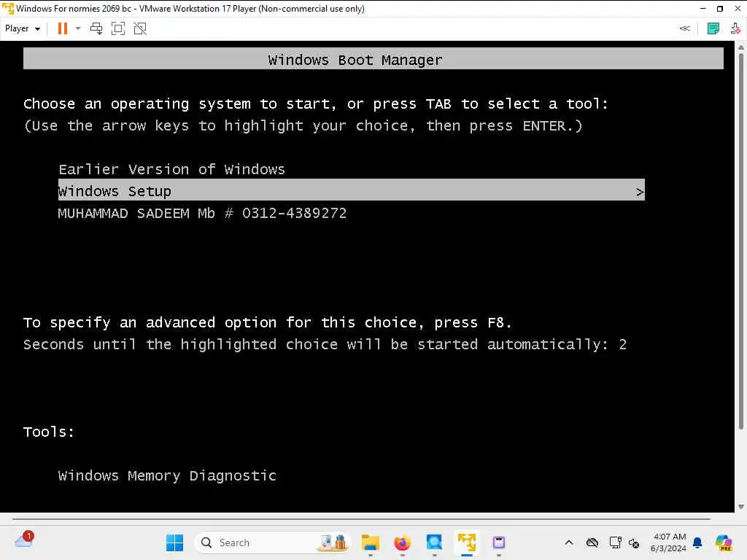Image resolution: width=747 pixels, height=560 pixels.
Task: Click the search highlights icon in the taskbar search box
Action: (x=333, y=542)
